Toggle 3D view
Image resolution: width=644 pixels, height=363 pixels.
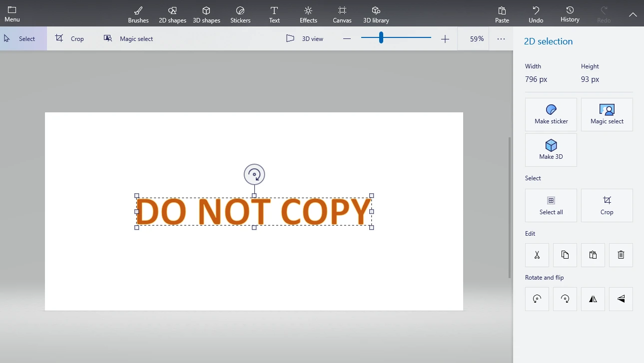point(305,38)
